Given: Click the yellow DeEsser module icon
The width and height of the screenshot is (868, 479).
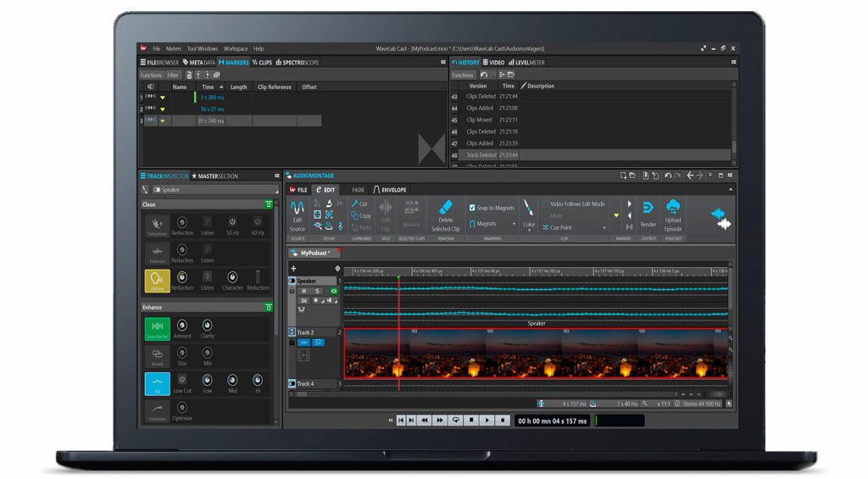Looking at the screenshot, I should (157, 281).
